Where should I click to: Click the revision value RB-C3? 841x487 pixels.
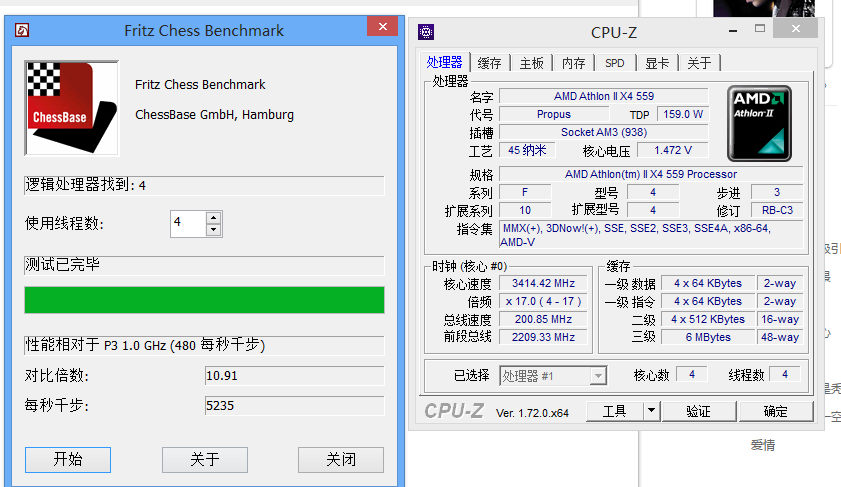pos(777,210)
